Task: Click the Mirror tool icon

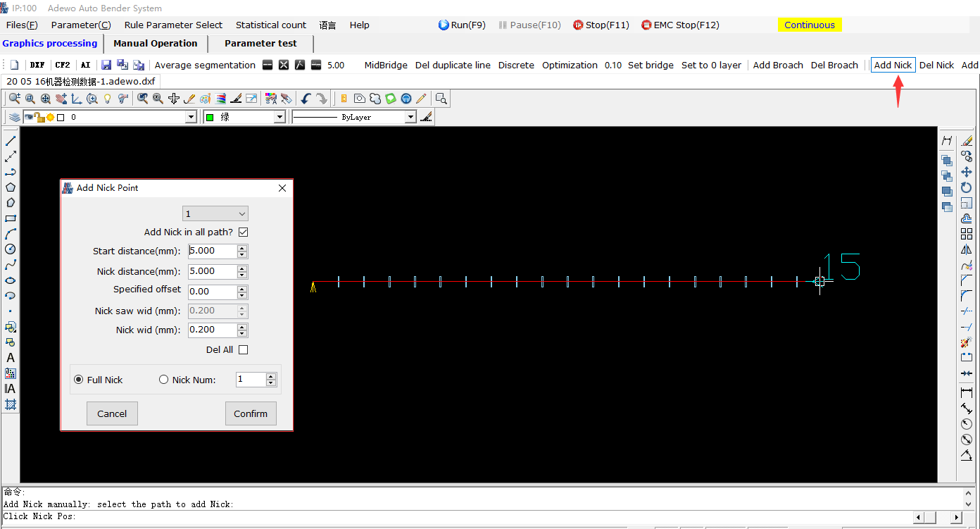Action: click(x=966, y=249)
